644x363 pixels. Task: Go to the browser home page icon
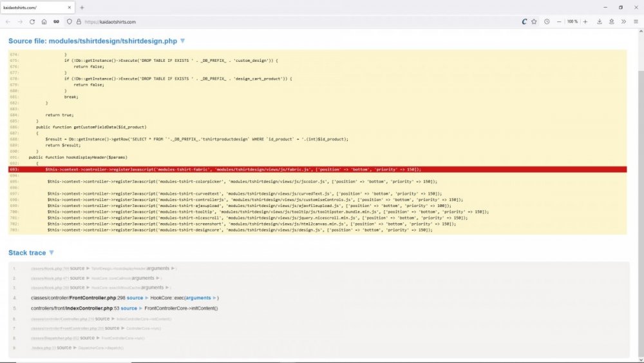43,21
